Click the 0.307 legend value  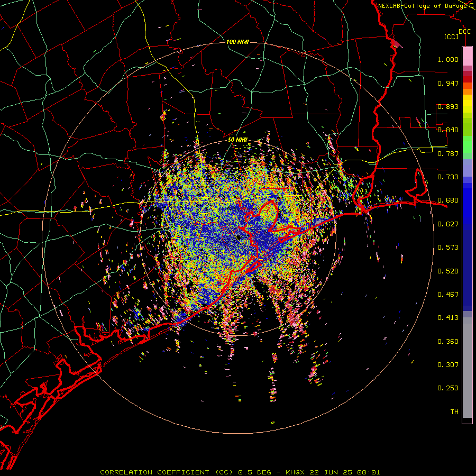coord(448,365)
